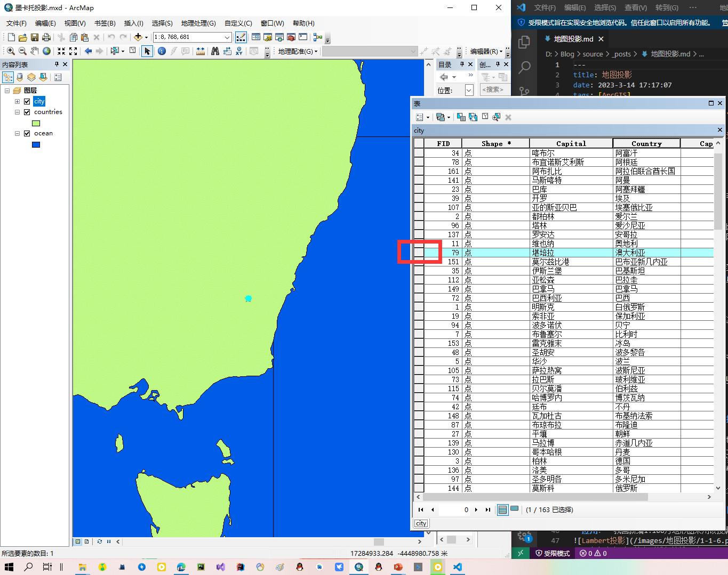The height and width of the screenshot is (575, 728).
Task: Open the 书签(B) bookmarks menu
Action: tap(105, 23)
